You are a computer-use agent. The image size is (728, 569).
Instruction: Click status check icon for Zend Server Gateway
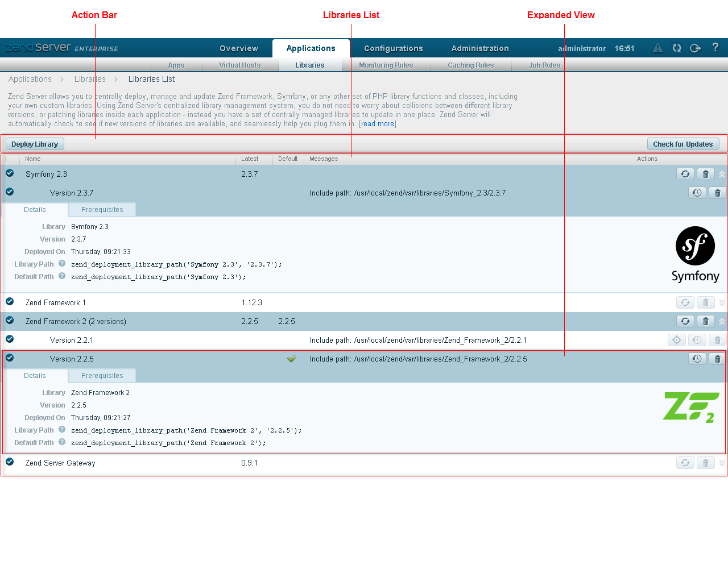point(10,462)
